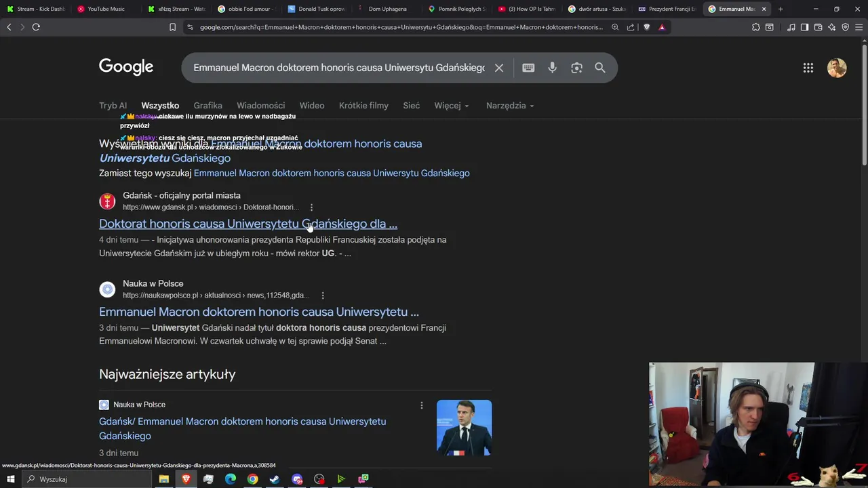The height and width of the screenshot is (488, 868).
Task: Open a new browser tab
Action: [x=781, y=9]
